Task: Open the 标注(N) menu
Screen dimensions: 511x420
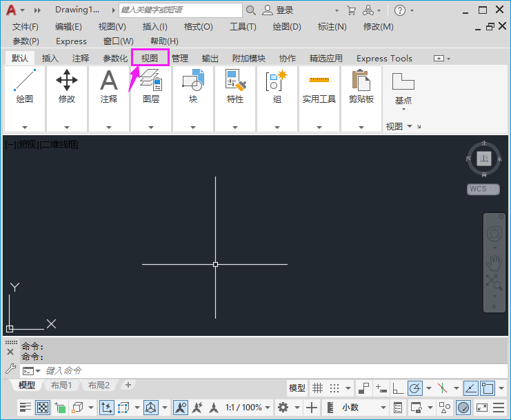Action: (332, 27)
